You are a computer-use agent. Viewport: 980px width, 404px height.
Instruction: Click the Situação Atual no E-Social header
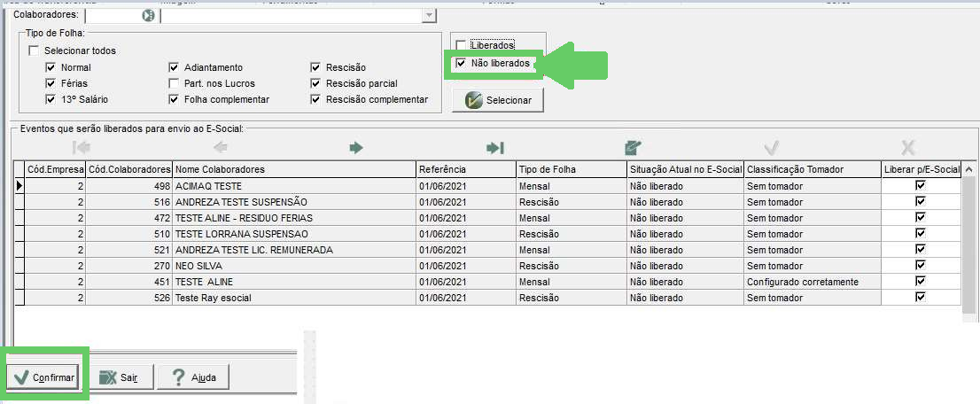[x=685, y=169]
